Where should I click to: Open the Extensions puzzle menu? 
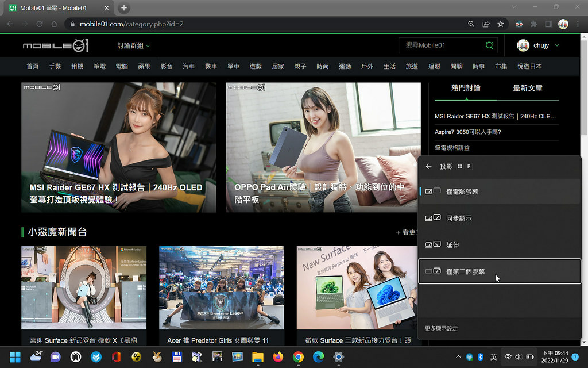pos(533,24)
